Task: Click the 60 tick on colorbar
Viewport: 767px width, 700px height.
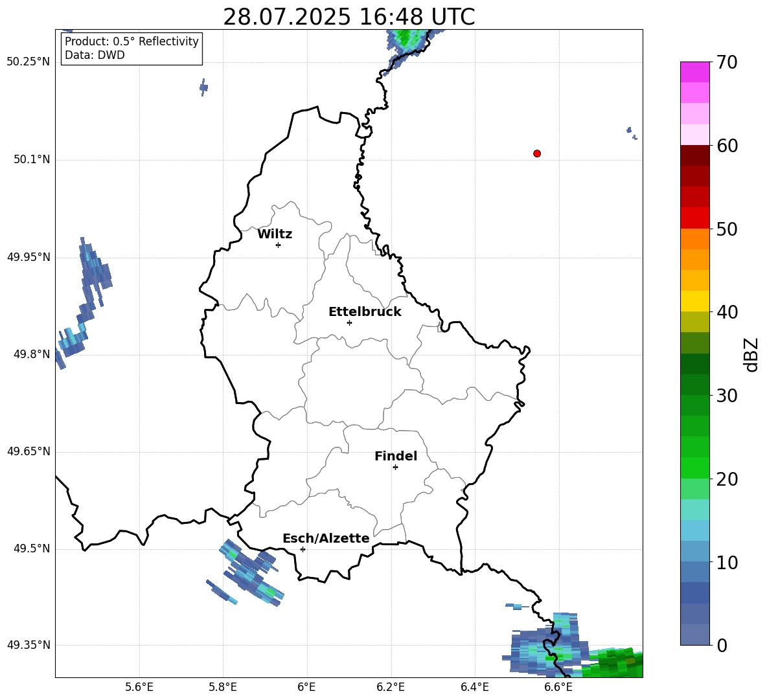Action: (727, 146)
